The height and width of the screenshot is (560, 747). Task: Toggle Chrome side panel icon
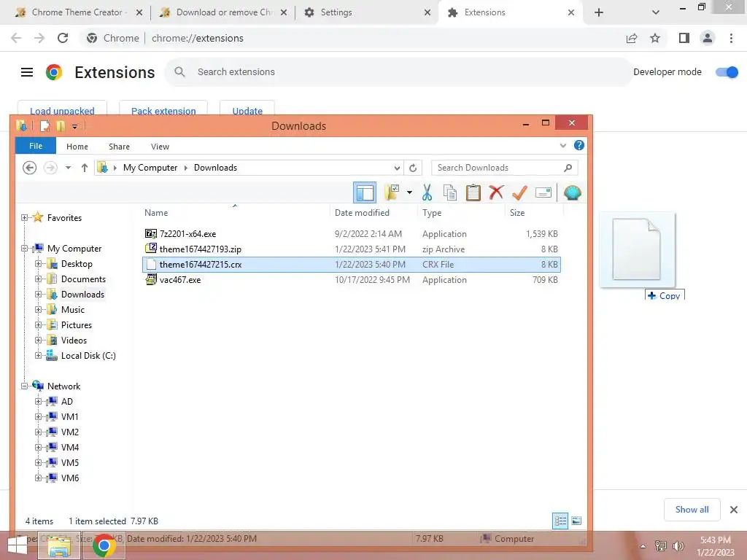tap(684, 38)
